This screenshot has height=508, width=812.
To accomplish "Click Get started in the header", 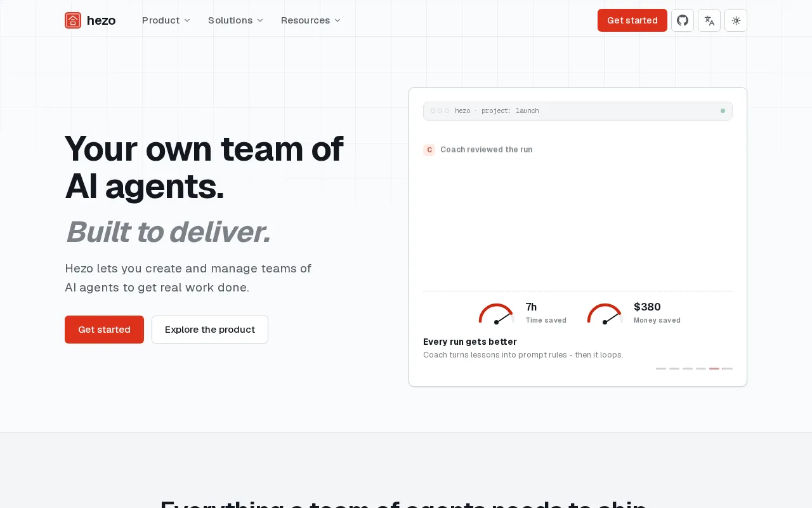I will tap(632, 20).
